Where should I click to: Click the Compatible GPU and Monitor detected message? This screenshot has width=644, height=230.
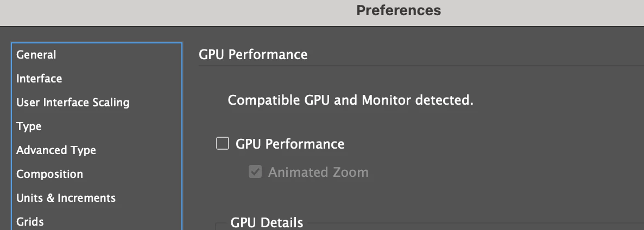pos(350,100)
